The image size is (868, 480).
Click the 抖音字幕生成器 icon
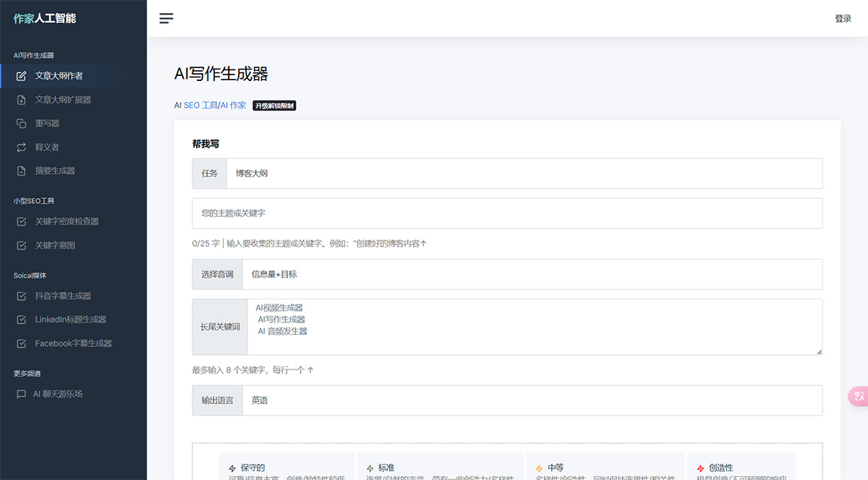pyautogui.click(x=22, y=296)
